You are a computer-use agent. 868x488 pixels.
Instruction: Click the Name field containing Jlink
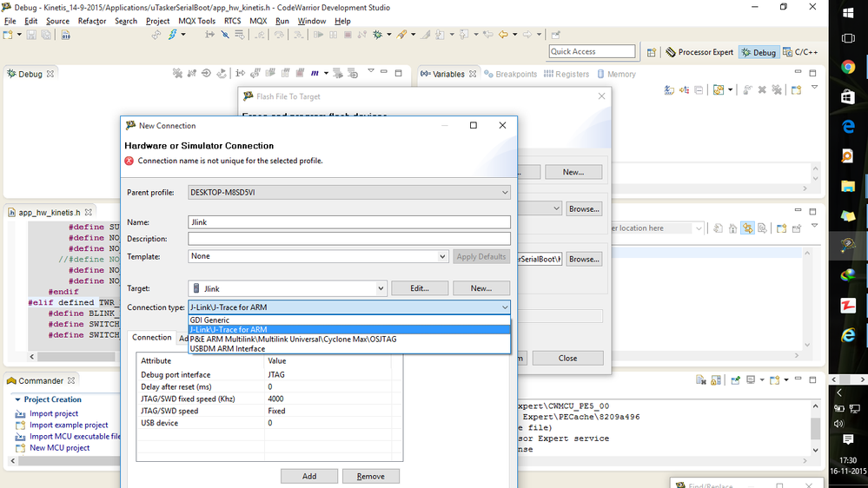(x=348, y=222)
